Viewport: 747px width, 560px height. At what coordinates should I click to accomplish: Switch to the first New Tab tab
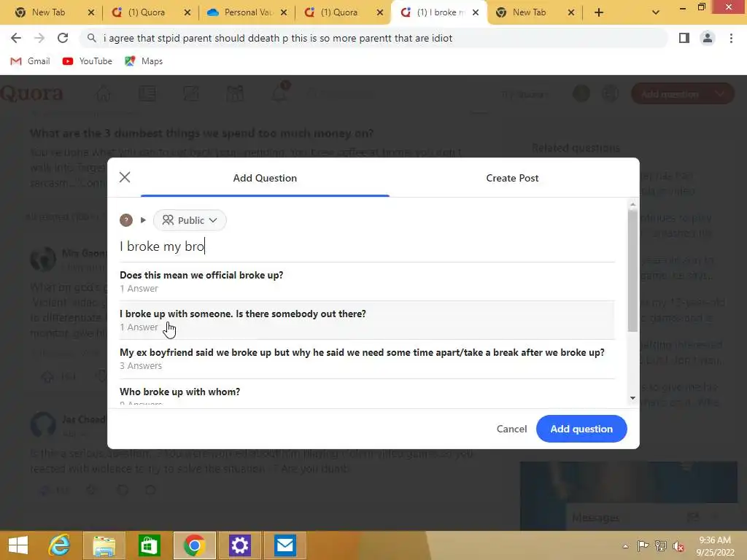(x=47, y=12)
